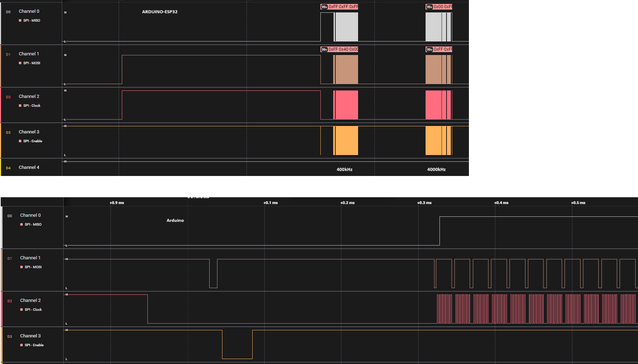Click SPI - Enable analyzer tag in Arduino capture

34,345
